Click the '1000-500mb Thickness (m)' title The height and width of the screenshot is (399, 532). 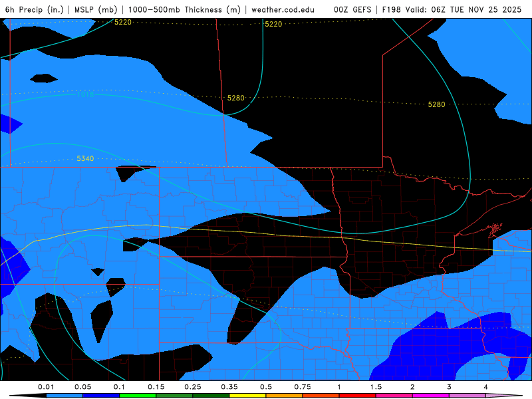pos(184,9)
